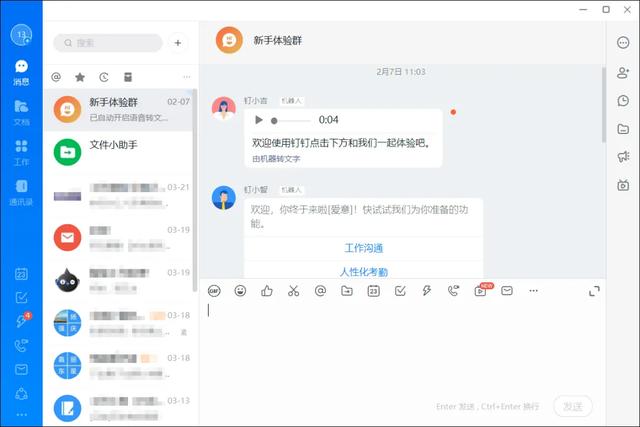The width and height of the screenshot is (640, 427).
Task: Click the send file folder icon
Action: (x=347, y=291)
